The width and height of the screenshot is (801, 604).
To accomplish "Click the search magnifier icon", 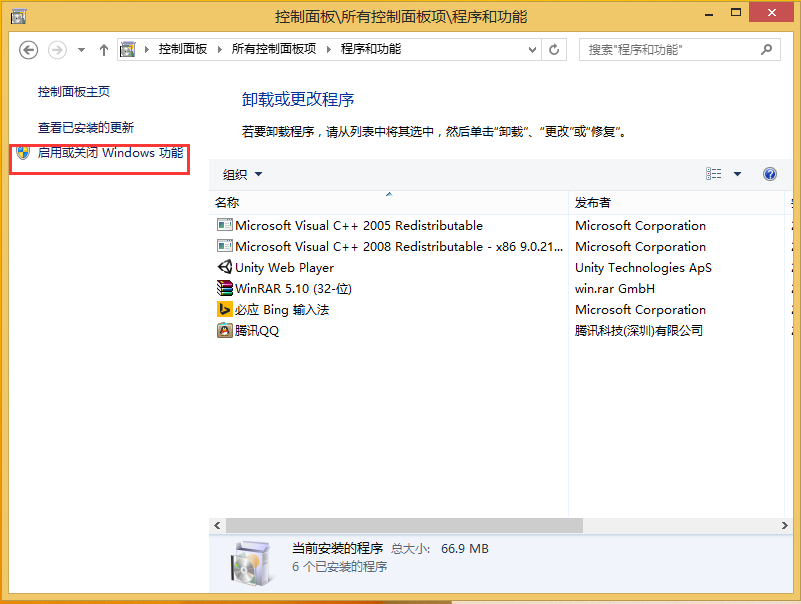I will [x=766, y=50].
